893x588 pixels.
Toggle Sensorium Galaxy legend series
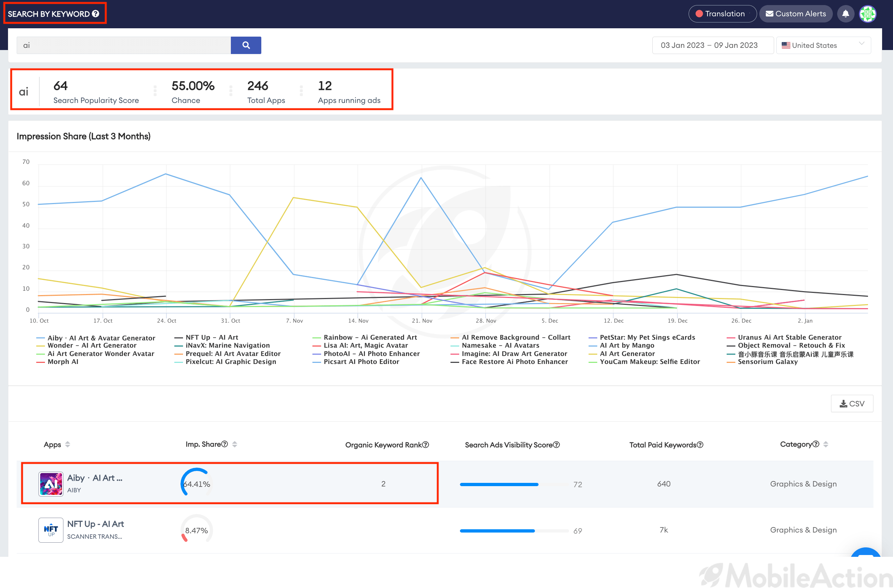pyautogui.click(x=762, y=361)
